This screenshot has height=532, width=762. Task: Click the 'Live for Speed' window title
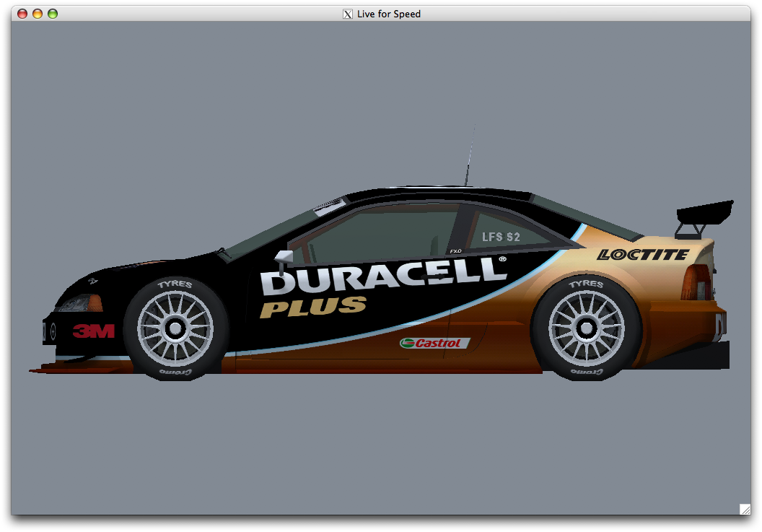coord(389,14)
